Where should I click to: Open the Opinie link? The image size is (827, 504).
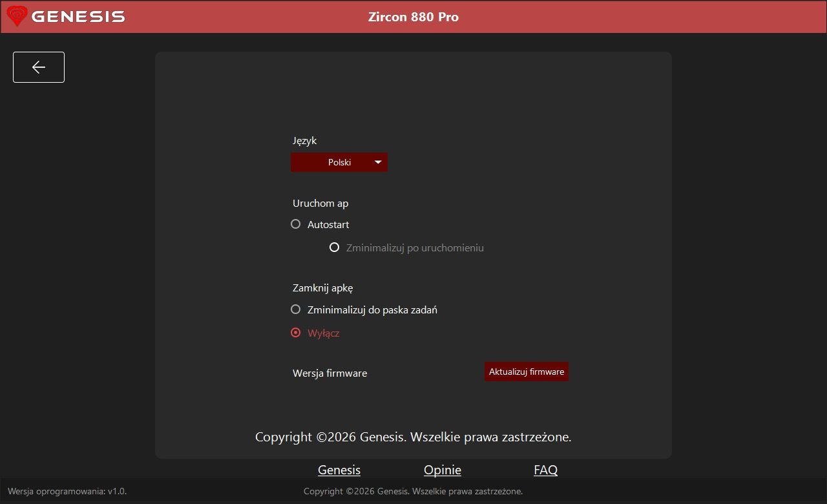443,470
